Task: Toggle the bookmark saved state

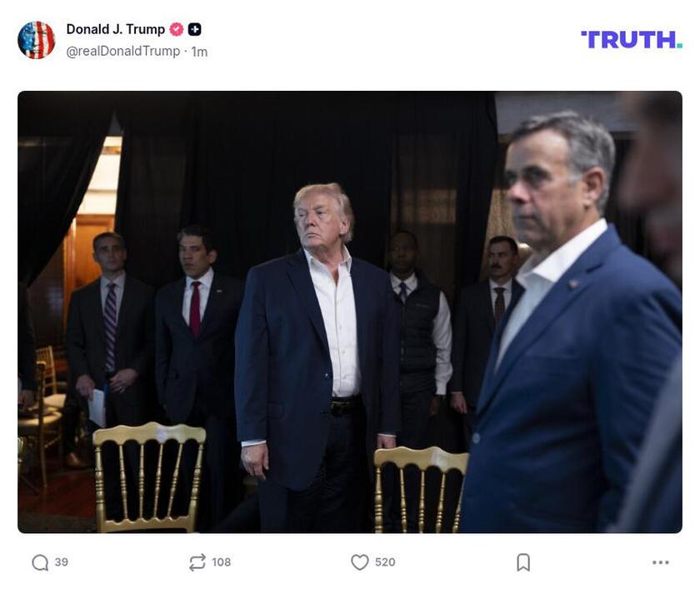Action: (x=522, y=563)
